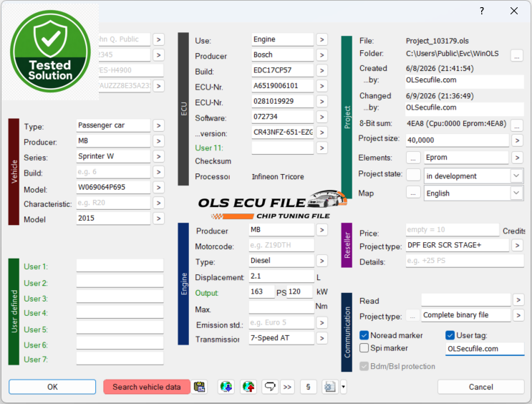The height and width of the screenshot is (404, 532).
Task: Click the ? help button in title bar
Action: click(482, 11)
